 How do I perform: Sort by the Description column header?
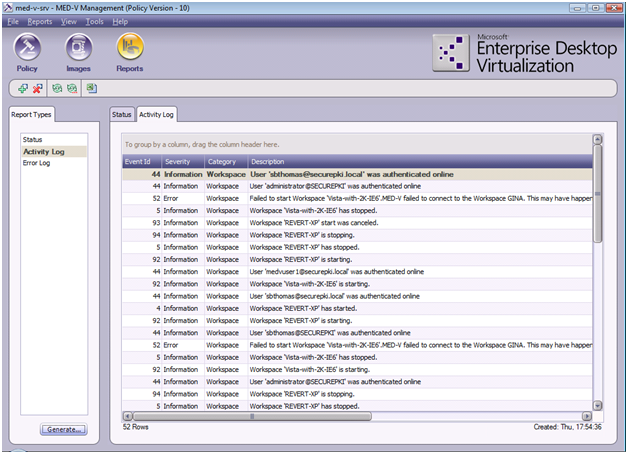pos(420,162)
